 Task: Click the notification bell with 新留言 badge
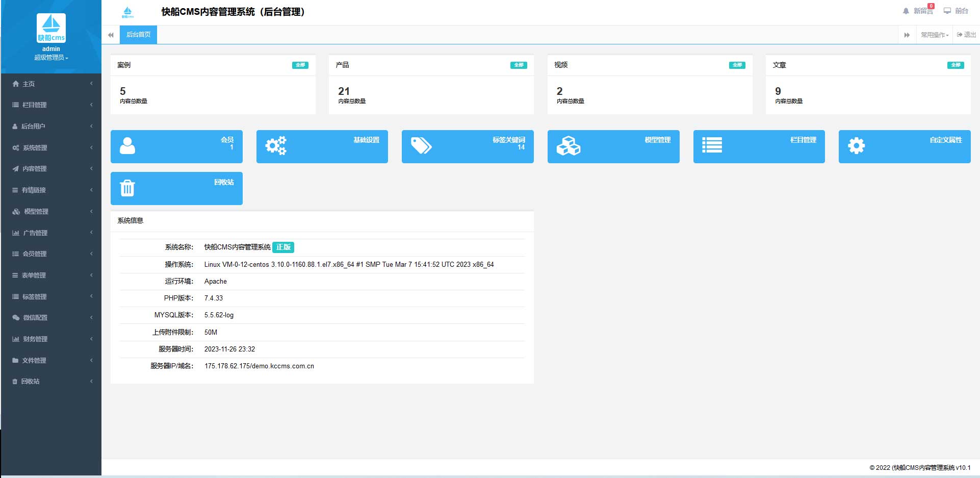907,10
